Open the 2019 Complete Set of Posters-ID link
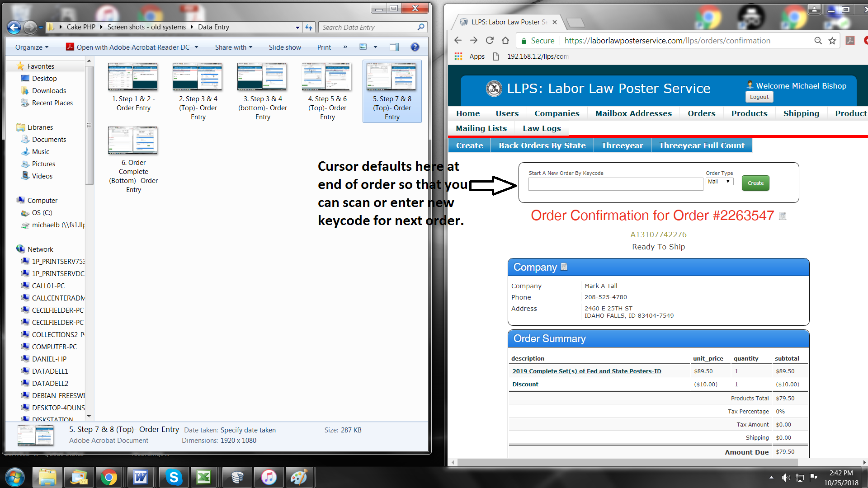This screenshot has height=488, width=868. tap(586, 371)
